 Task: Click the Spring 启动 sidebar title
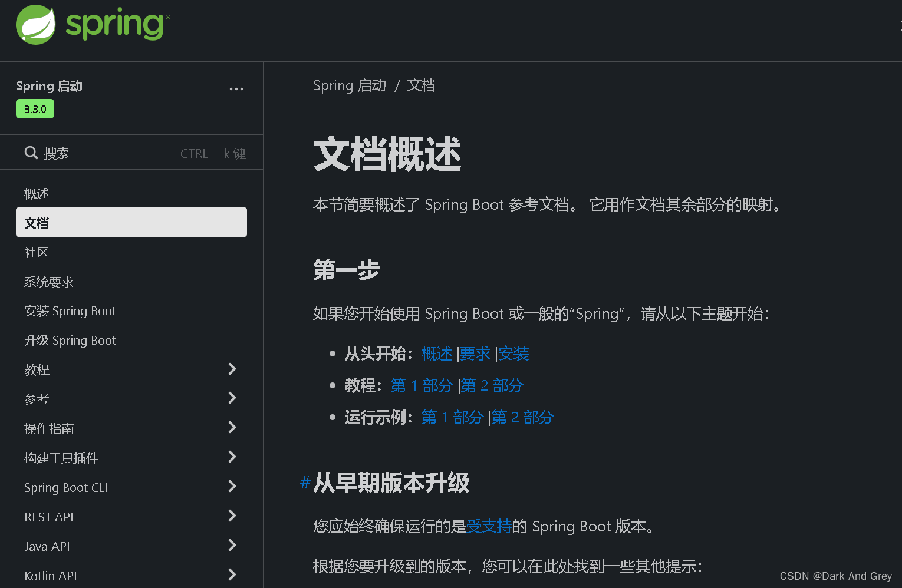[x=49, y=86]
